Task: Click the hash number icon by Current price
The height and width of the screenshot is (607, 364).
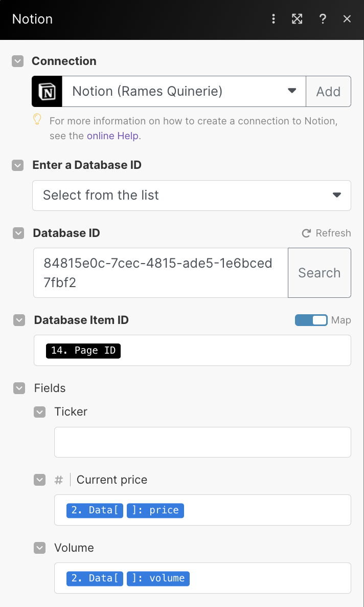Action: coord(59,480)
